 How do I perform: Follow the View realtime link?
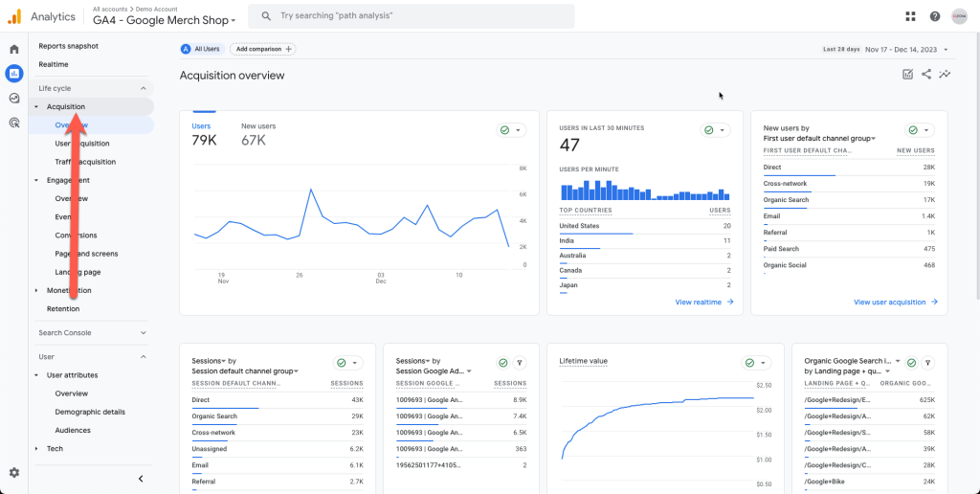[704, 302]
